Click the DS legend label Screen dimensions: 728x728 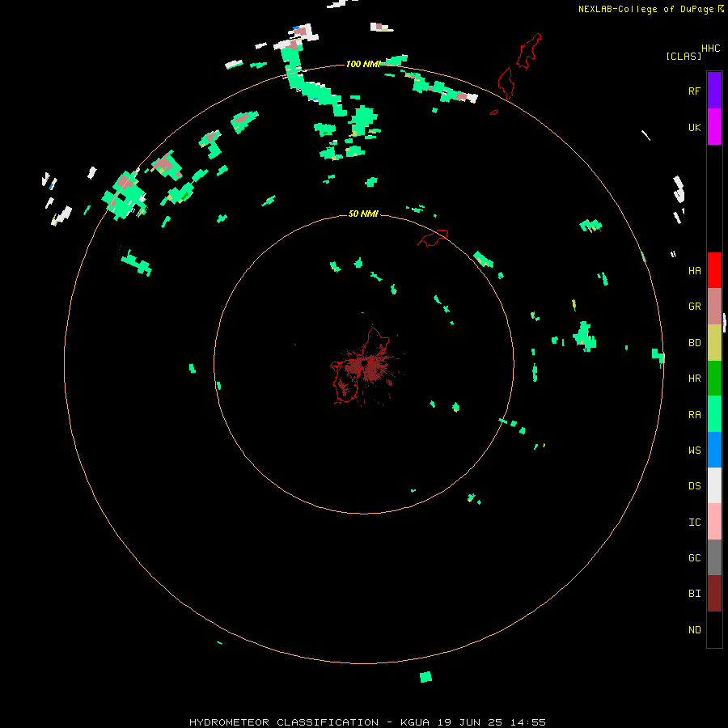(x=694, y=485)
